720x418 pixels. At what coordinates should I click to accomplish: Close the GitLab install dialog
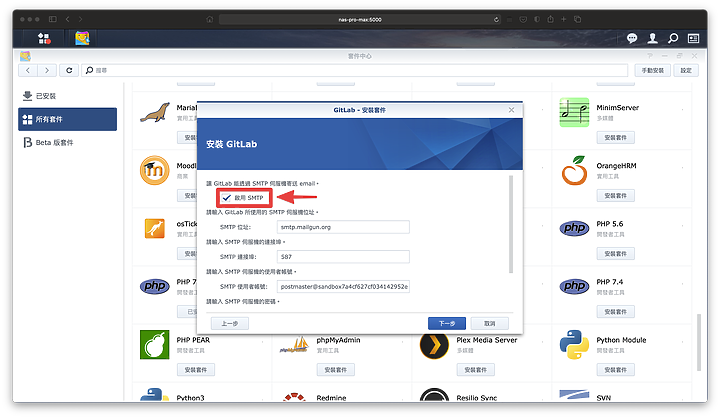coord(512,110)
